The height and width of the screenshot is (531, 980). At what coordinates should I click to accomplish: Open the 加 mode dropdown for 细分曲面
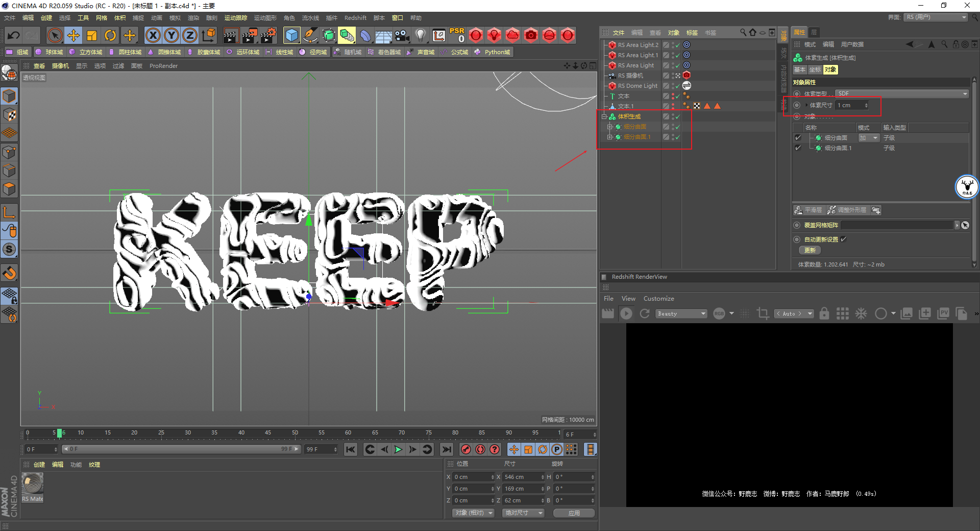[868, 138]
